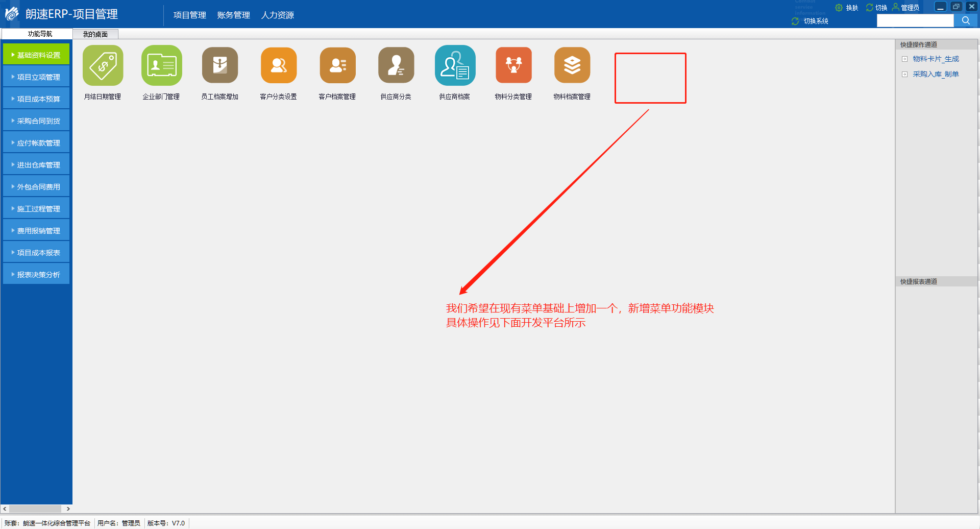Open the 采购入库_制单 shortcut link
Viewport: 980px width, 529px height.
(x=936, y=75)
